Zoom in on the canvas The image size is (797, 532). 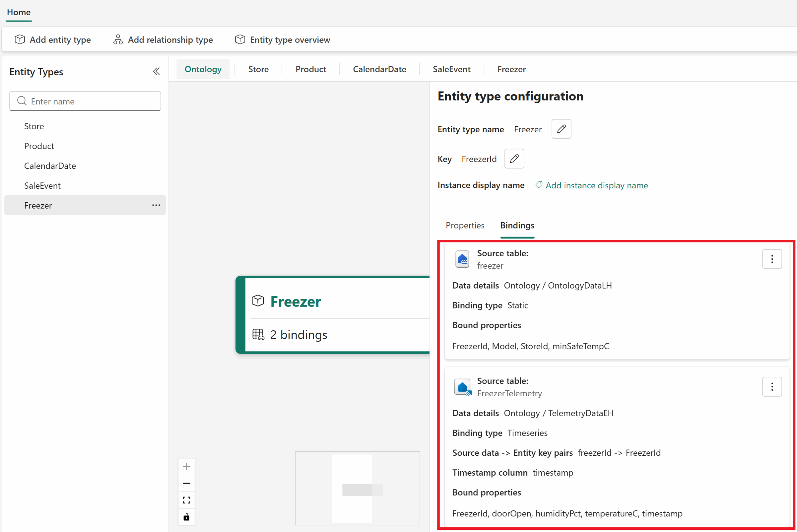point(186,467)
